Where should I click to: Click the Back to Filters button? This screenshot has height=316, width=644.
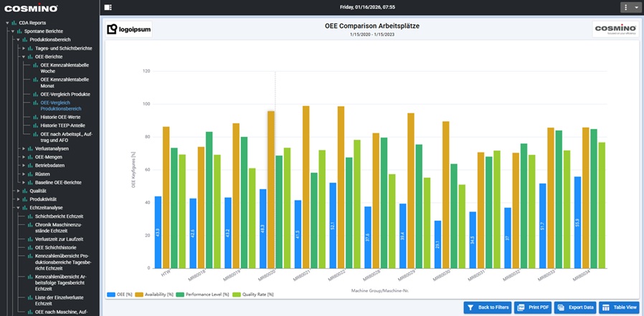click(x=488, y=307)
